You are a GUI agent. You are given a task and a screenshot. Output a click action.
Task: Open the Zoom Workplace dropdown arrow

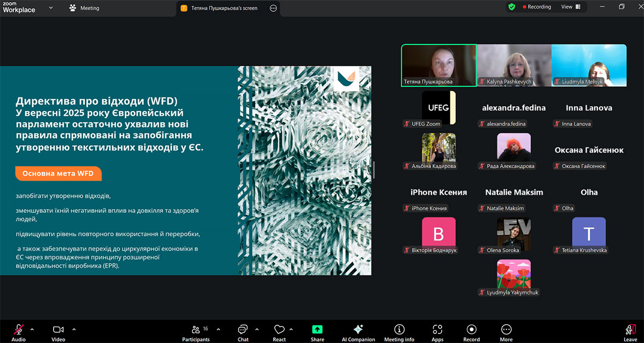click(51, 8)
